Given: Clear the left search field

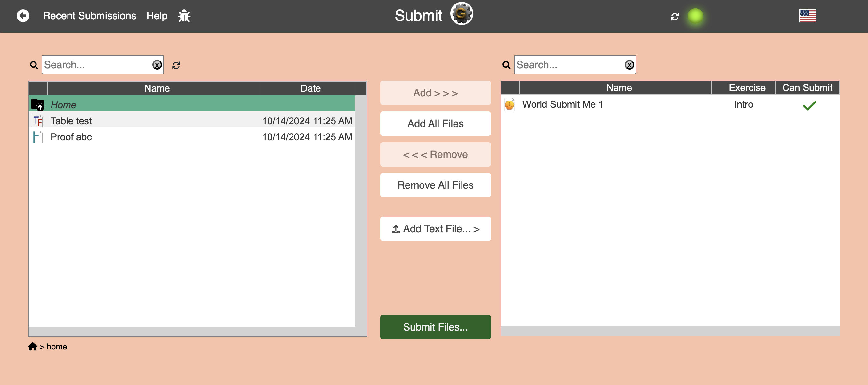Looking at the screenshot, I should 157,65.
